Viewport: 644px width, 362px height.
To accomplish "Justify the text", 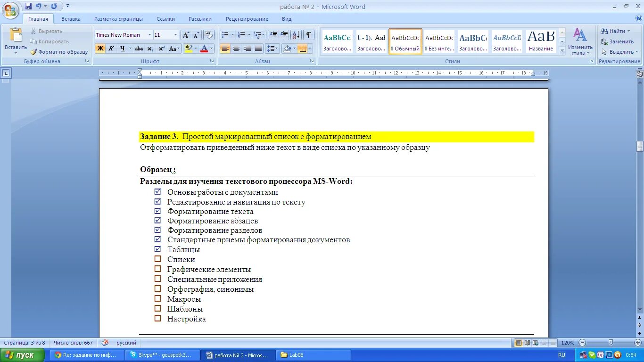I will click(x=258, y=49).
